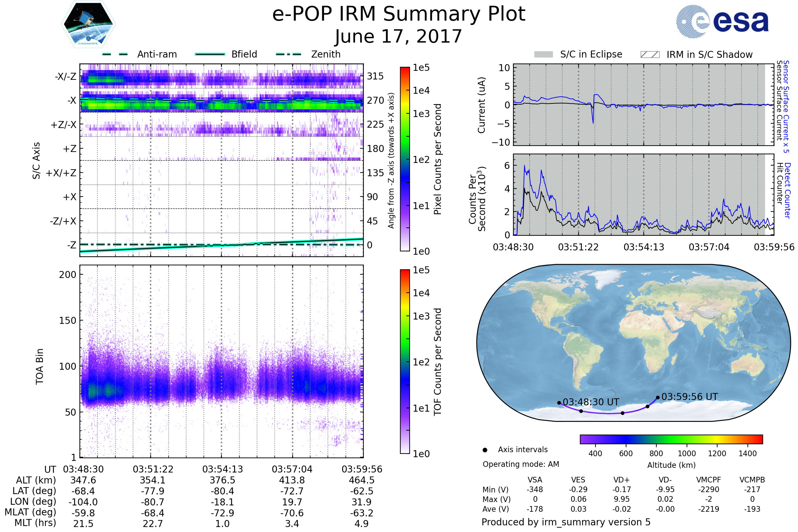
Task: Click the Altitude (km) horizontal colorbar
Action: click(x=671, y=439)
